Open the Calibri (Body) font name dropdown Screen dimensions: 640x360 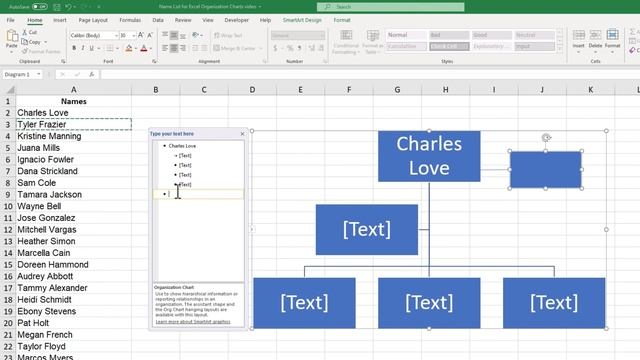pyautogui.click(x=116, y=36)
